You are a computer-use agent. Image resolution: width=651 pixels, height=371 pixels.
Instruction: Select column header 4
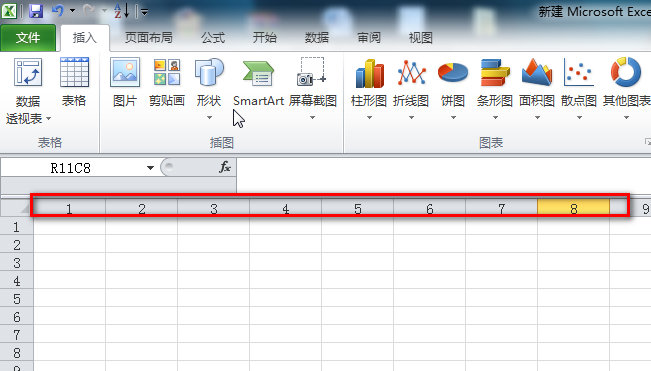[286, 208]
